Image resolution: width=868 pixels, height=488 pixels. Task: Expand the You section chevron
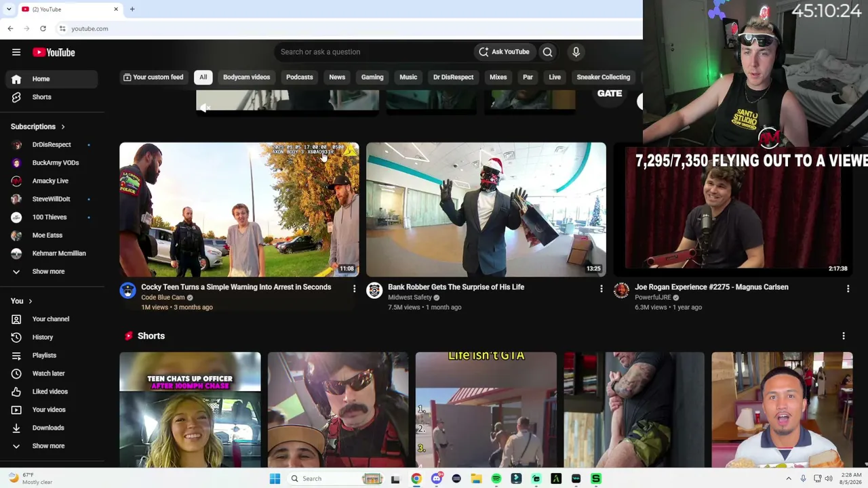click(x=30, y=302)
